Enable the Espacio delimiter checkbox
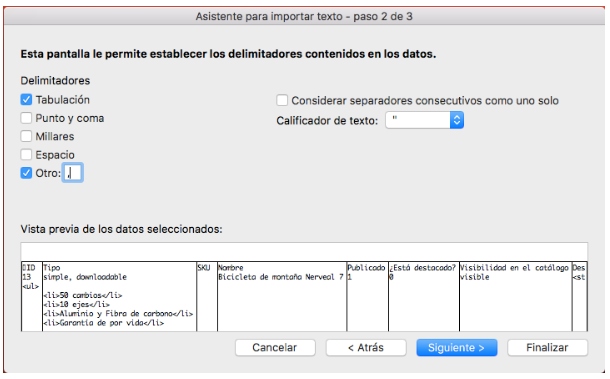This screenshot has height=379, width=610. pos(26,154)
